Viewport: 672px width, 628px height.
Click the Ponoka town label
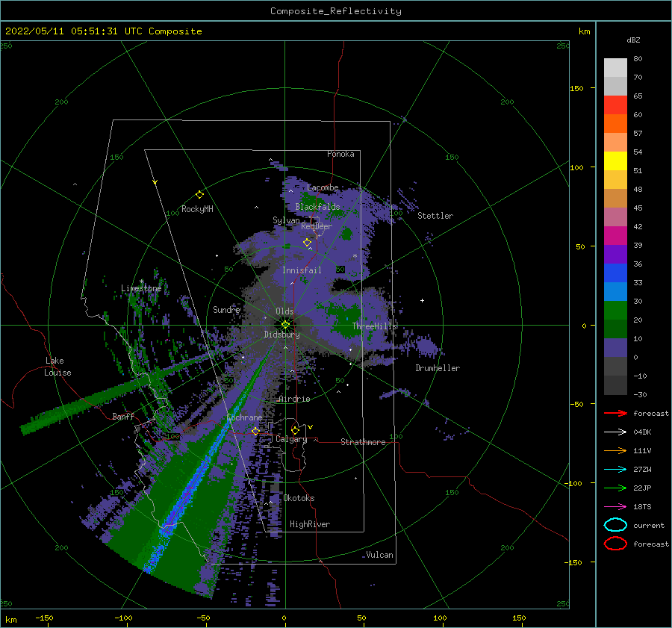[x=340, y=154]
